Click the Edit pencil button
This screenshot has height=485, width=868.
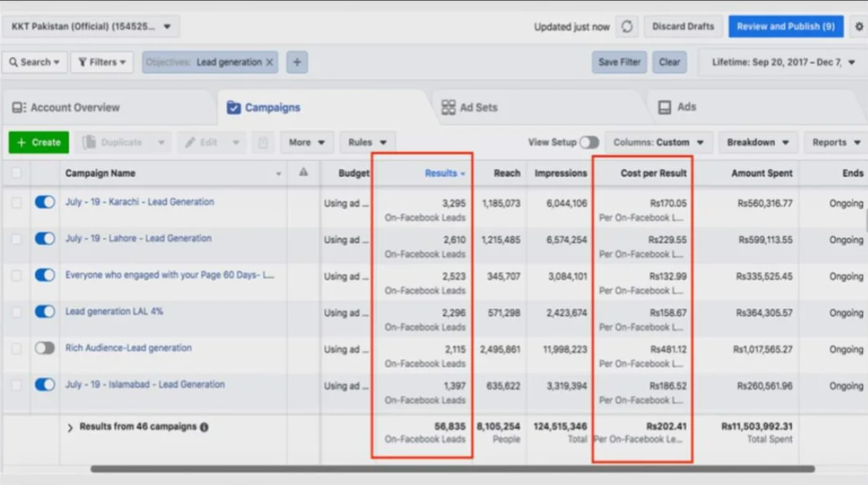click(x=202, y=142)
